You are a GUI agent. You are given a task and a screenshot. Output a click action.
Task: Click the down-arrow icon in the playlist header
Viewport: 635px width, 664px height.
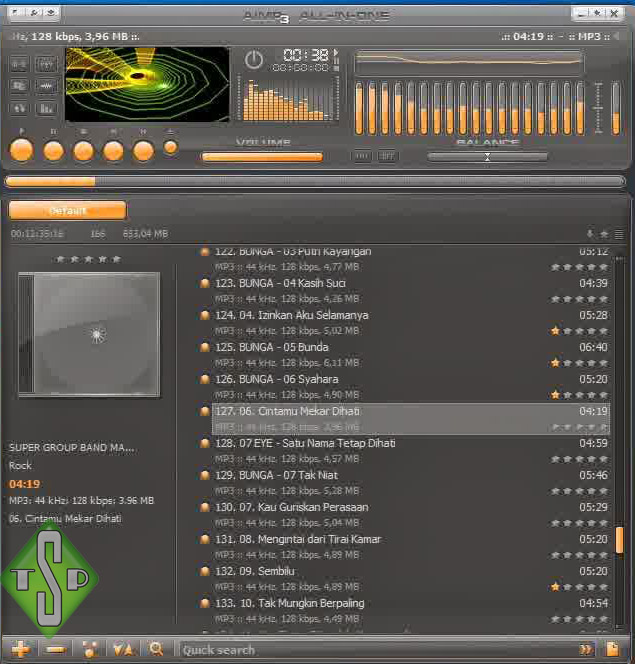point(590,234)
